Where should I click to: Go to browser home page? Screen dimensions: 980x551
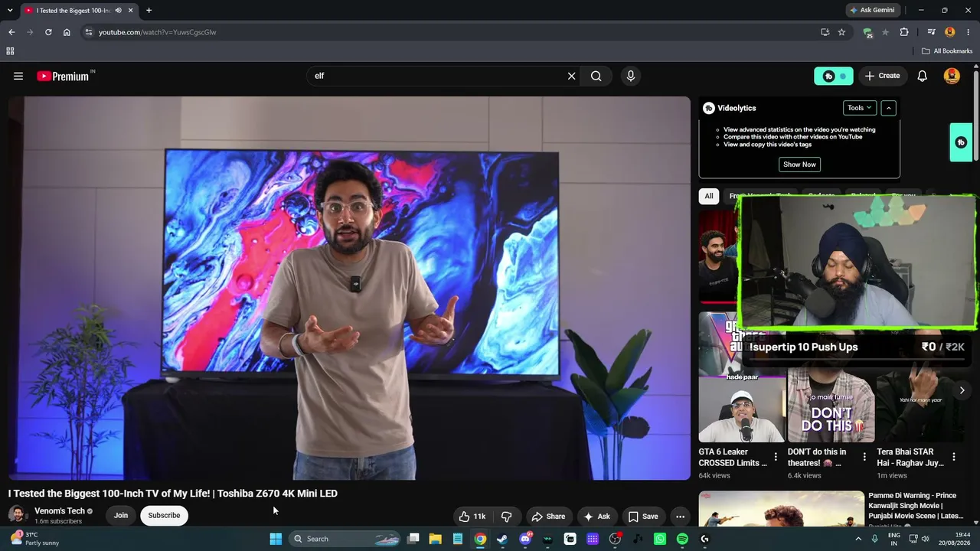tap(67, 32)
